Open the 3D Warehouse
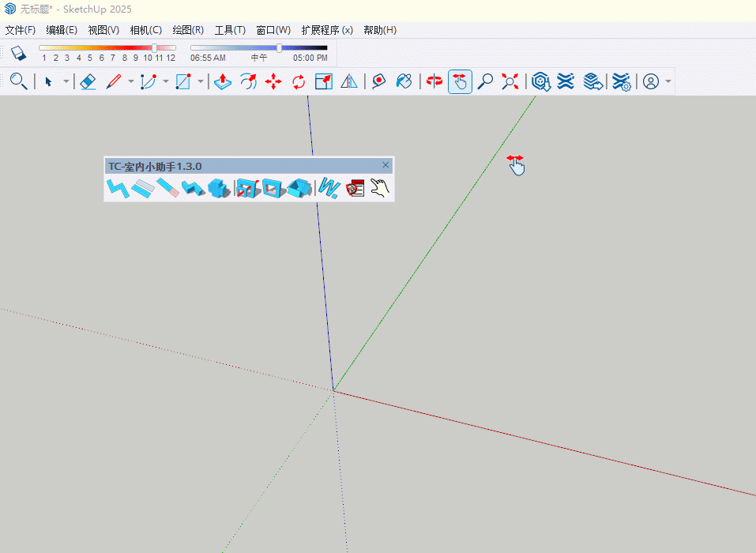The height and width of the screenshot is (553, 756). click(x=541, y=81)
